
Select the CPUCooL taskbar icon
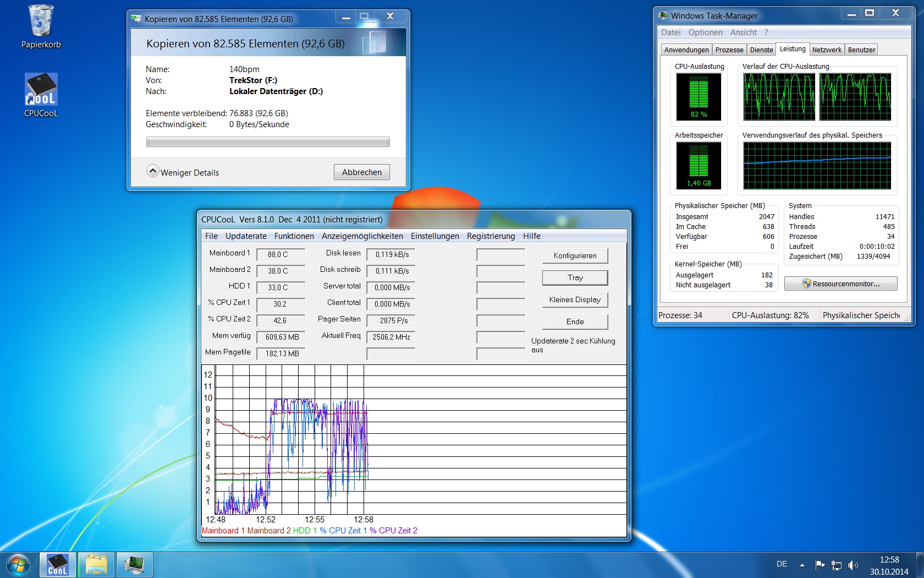[x=58, y=565]
